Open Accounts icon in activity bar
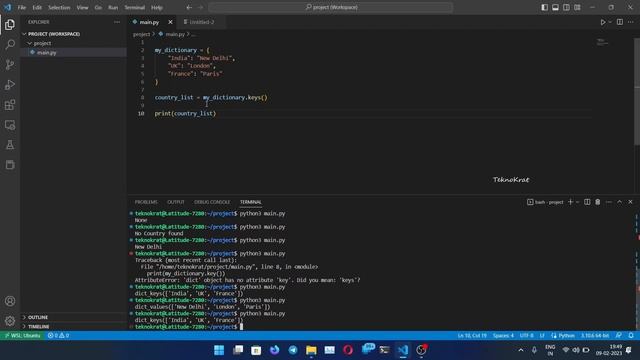 tap(10, 301)
